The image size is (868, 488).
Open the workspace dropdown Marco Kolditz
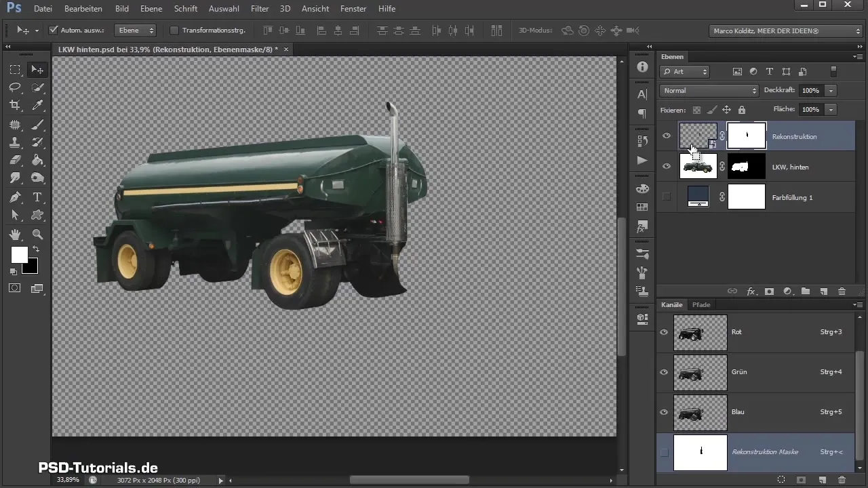click(785, 30)
